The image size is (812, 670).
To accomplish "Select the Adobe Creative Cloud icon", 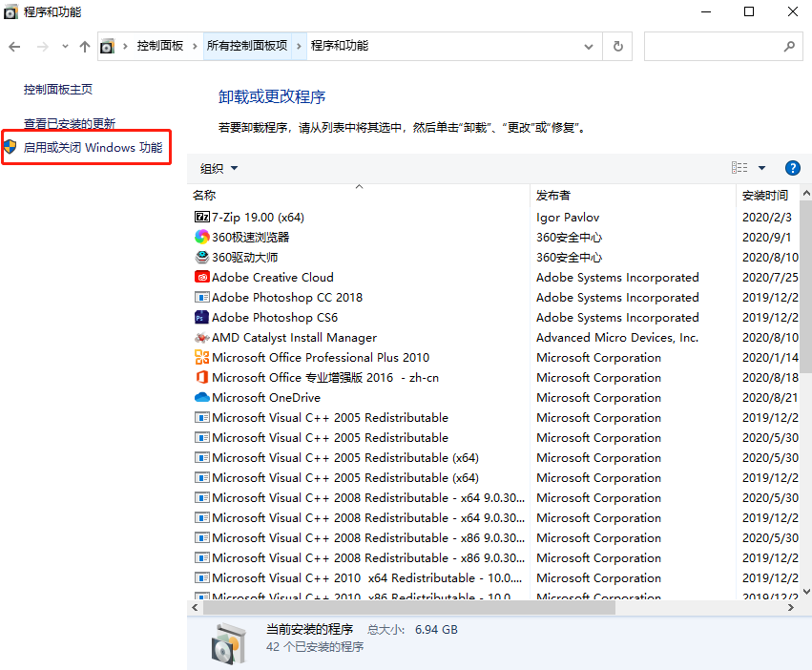I will click(201, 277).
